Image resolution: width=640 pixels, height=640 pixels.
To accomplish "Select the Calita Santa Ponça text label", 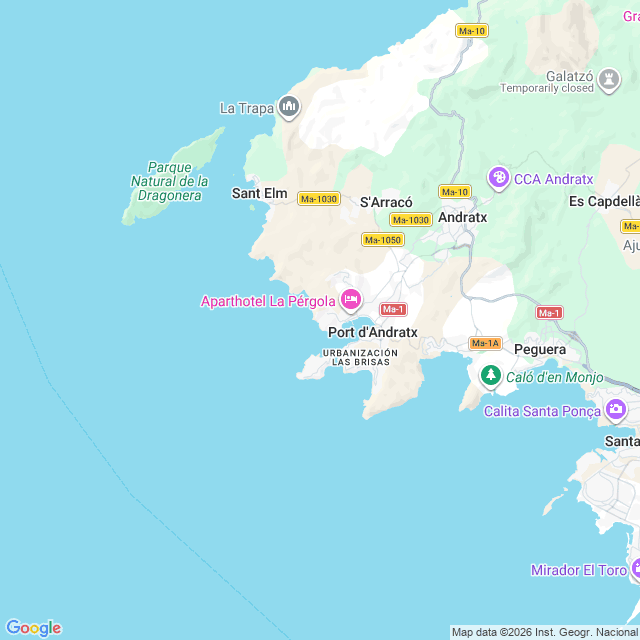I will click(542, 411).
